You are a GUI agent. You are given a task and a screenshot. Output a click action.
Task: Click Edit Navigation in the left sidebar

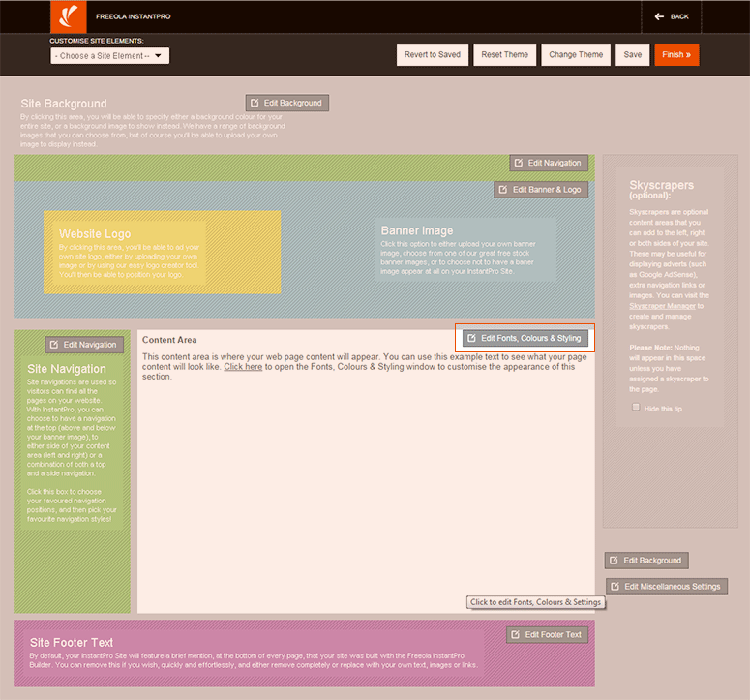click(84, 345)
